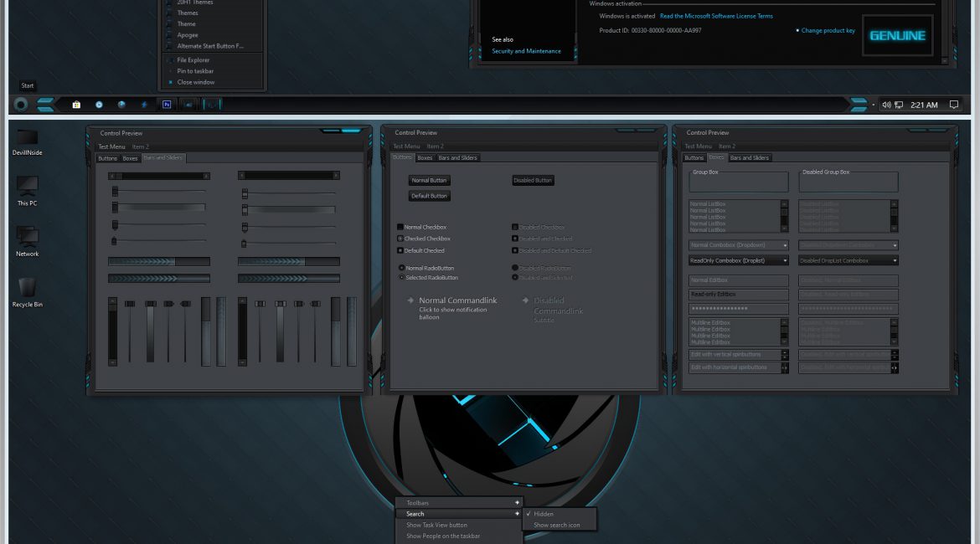This screenshot has width=980, height=544.
Task: Click the highlighted active app taskbar button
Action: pyautogui.click(x=211, y=105)
